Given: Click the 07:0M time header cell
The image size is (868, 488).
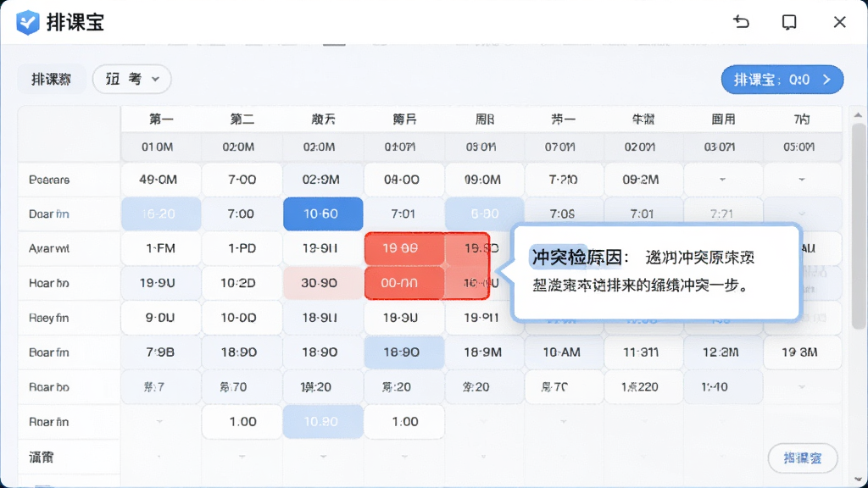Looking at the screenshot, I should 564,147.
